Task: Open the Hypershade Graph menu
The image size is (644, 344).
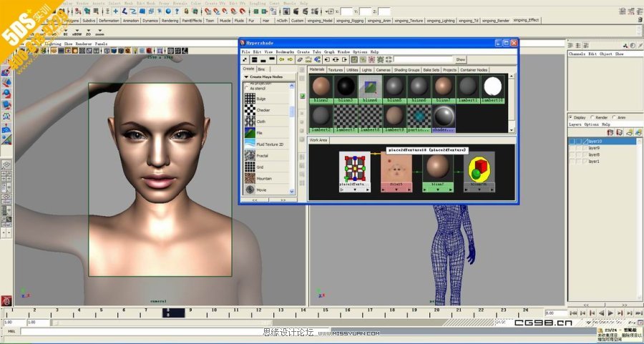Action: point(328,52)
